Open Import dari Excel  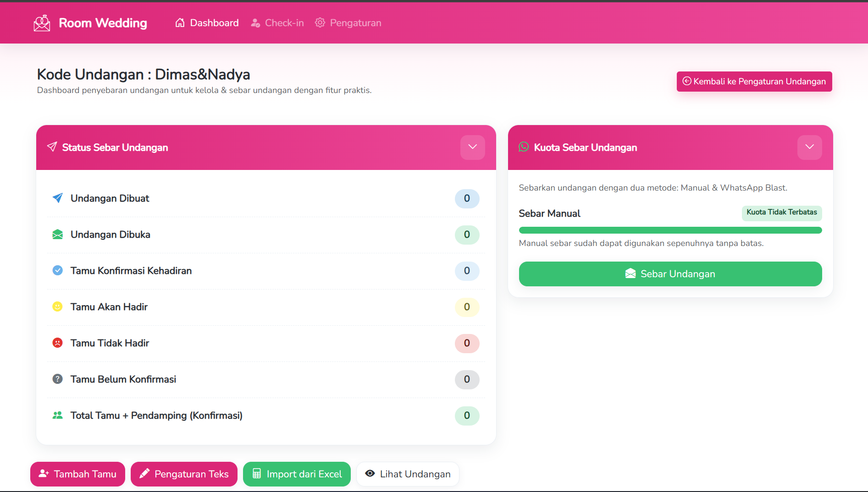pos(297,474)
